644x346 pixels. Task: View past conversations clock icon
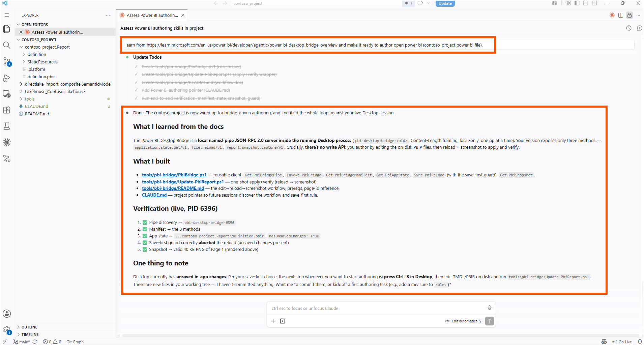(x=629, y=28)
